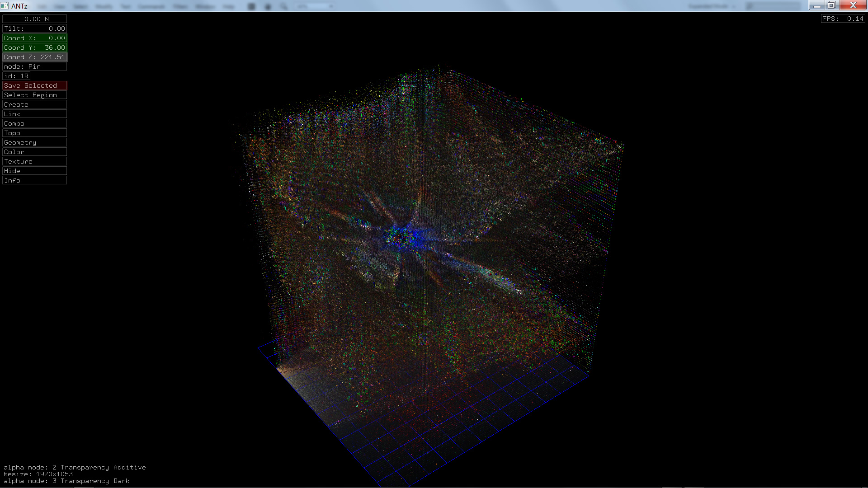Select the Coord X value field
Screen dimensions: 868x488
coord(34,38)
